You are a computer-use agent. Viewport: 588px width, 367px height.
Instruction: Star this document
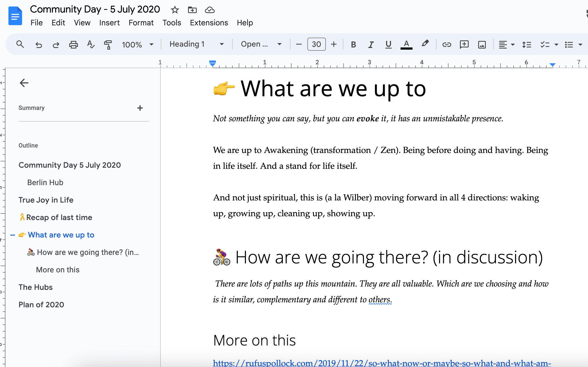175,10
